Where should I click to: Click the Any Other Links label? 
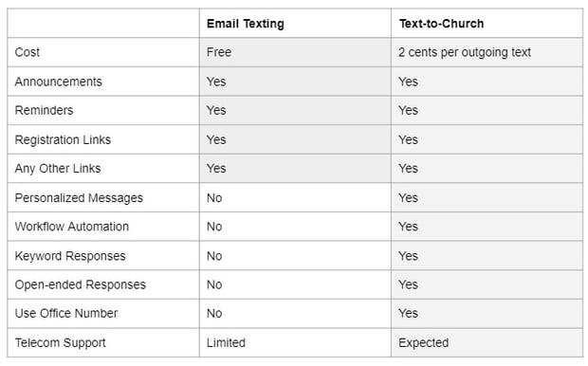tap(58, 169)
